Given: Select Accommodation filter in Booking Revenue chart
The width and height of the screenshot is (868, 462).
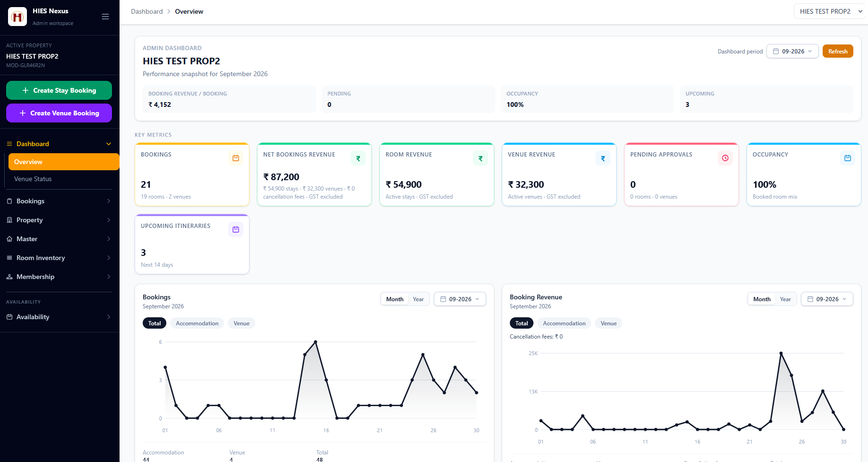Looking at the screenshot, I should [564, 323].
